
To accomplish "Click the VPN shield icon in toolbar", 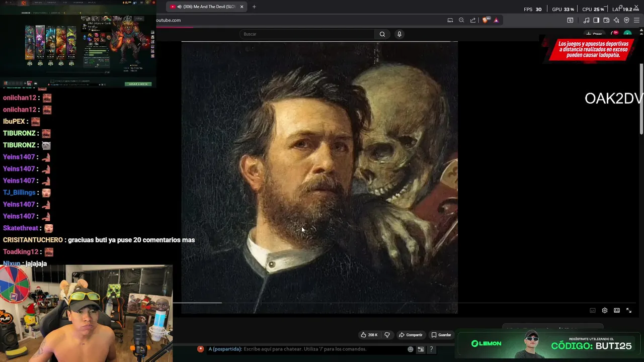I will click(626, 20).
